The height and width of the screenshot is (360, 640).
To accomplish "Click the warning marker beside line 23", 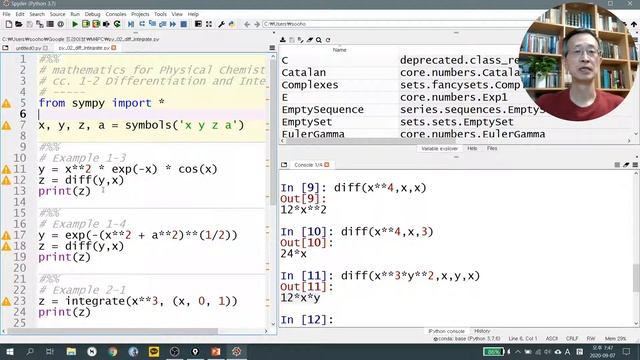I will [x=7, y=302].
